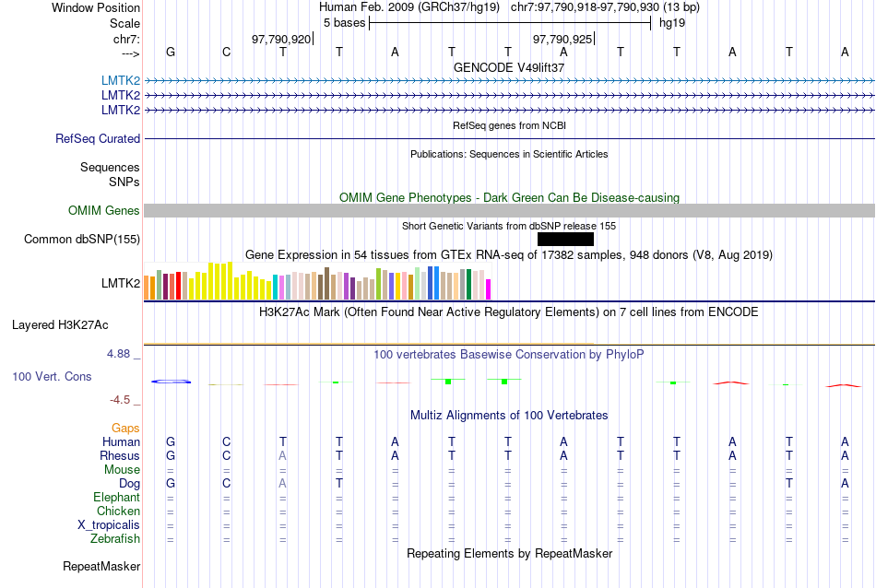Image resolution: width=876 pixels, height=588 pixels.
Task: Click the hg19 text beside scale bar
Action: pyautogui.click(x=672, y=23)
